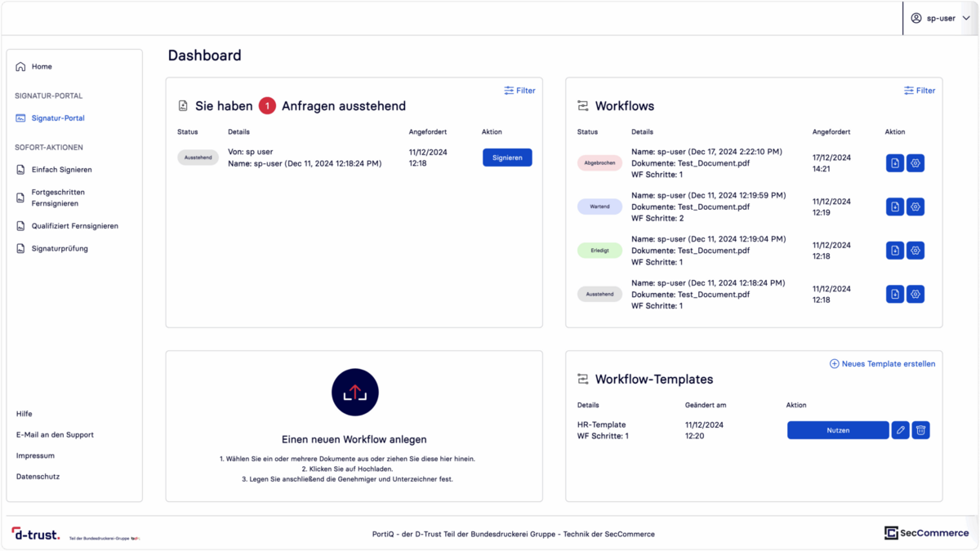Open Filter in the Workflows panel
Viewport: 980px width, 551px height.
click(x=920, y=91)
